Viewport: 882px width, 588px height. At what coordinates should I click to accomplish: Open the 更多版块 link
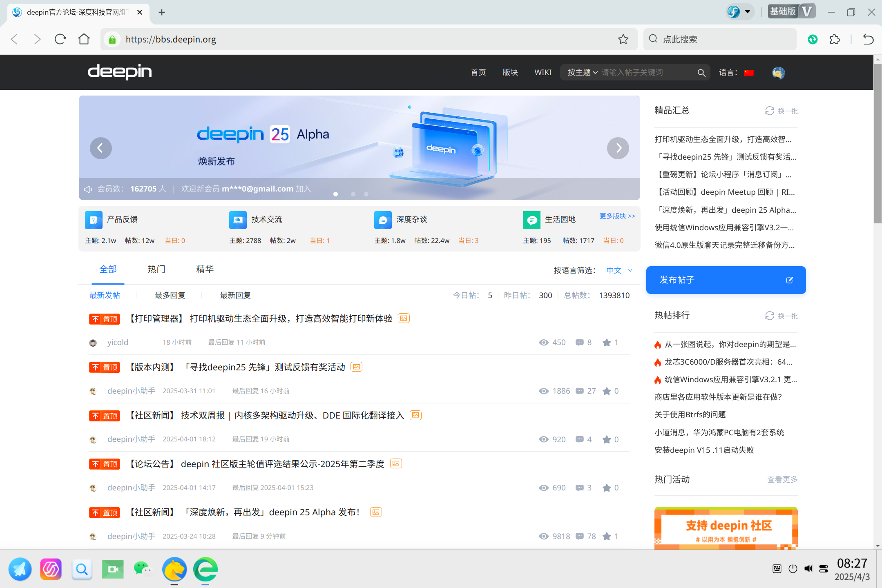(x=617, y=216)
